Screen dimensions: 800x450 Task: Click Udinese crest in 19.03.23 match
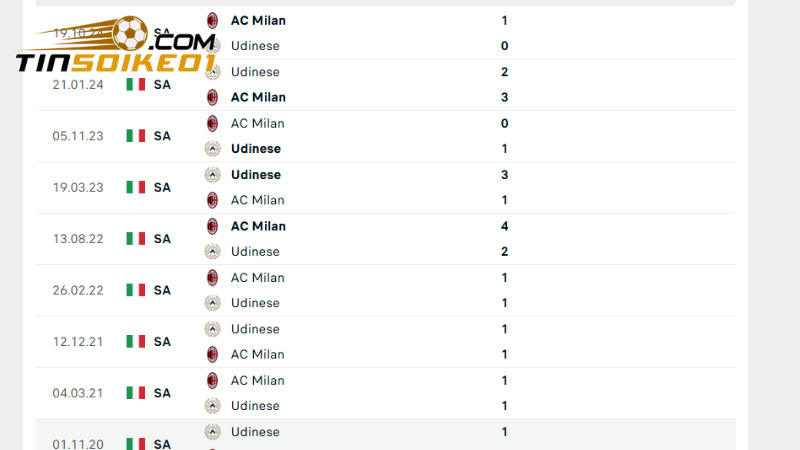pos(212,175)
